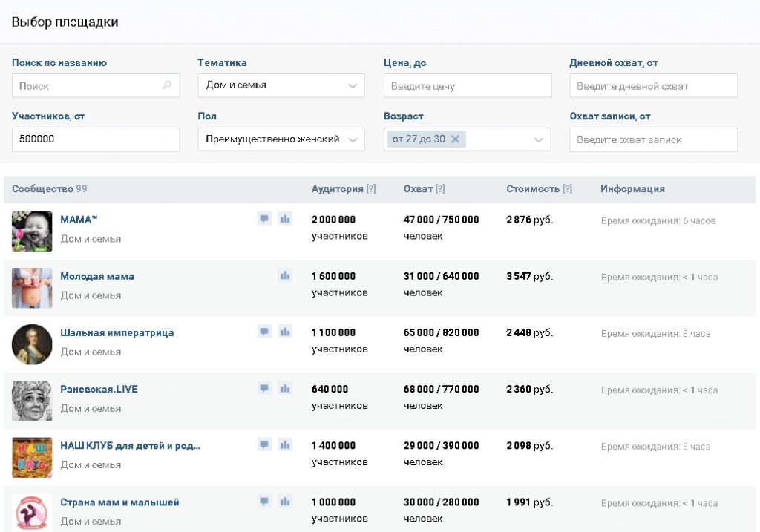Open statistics icon for Раневская.LIVE
Image resolution: width=760 pixels, height=532 pixels.
[285, 389]
